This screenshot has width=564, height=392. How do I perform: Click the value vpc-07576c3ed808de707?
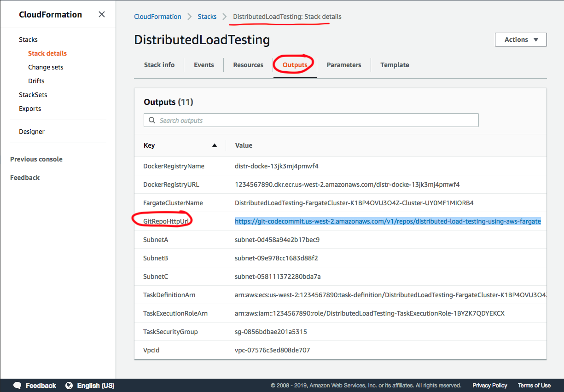(272, 350)
